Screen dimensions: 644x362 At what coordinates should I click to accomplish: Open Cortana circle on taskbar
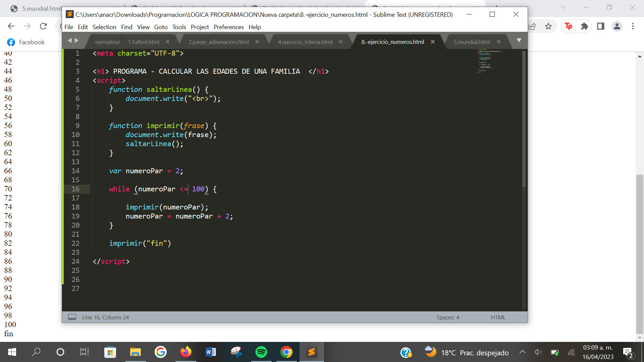pyautogui.click(x=60, y=352)
